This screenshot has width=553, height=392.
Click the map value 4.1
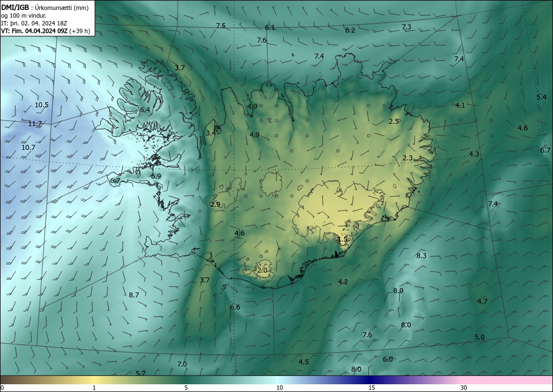[x=460, y=105]
